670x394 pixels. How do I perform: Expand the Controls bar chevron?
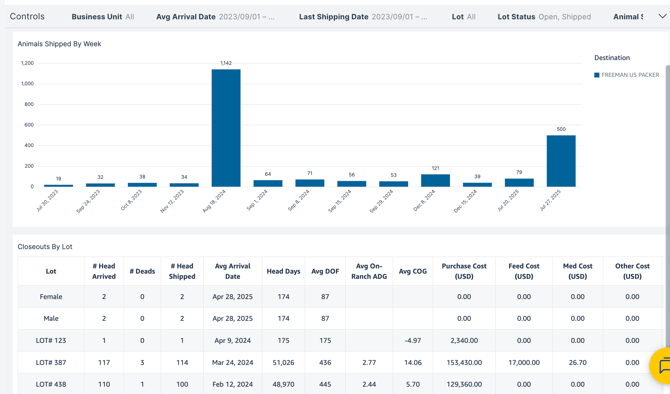coord(662,16)
